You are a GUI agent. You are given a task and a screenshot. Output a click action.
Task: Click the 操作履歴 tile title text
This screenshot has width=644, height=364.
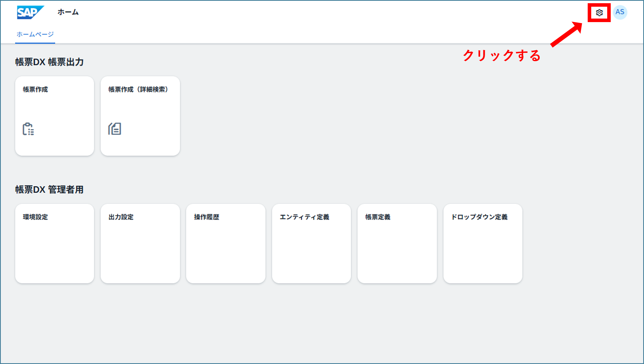[207, 217]
